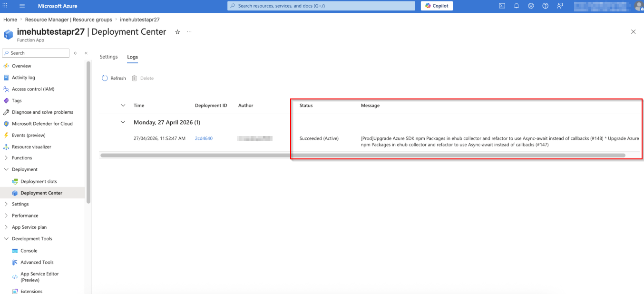Click the Refresh button
The height and width of the screenshot is (294, 644).
tap(114, 78)
